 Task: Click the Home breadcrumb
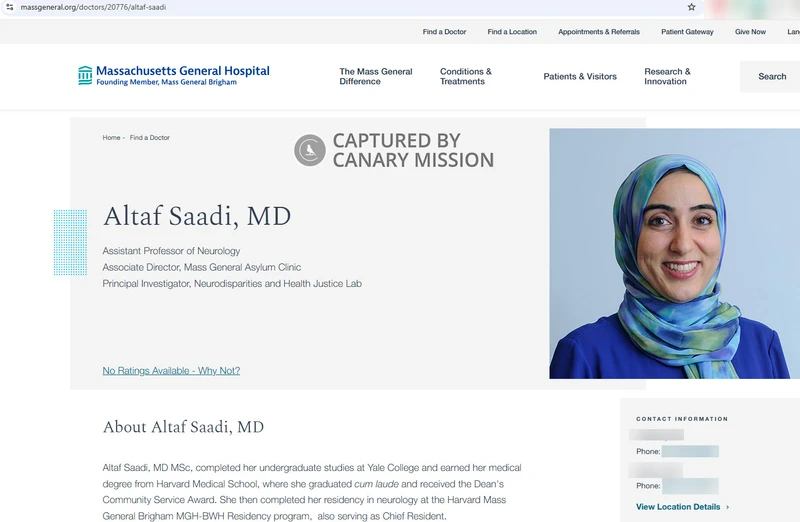(x=111, y=138)
